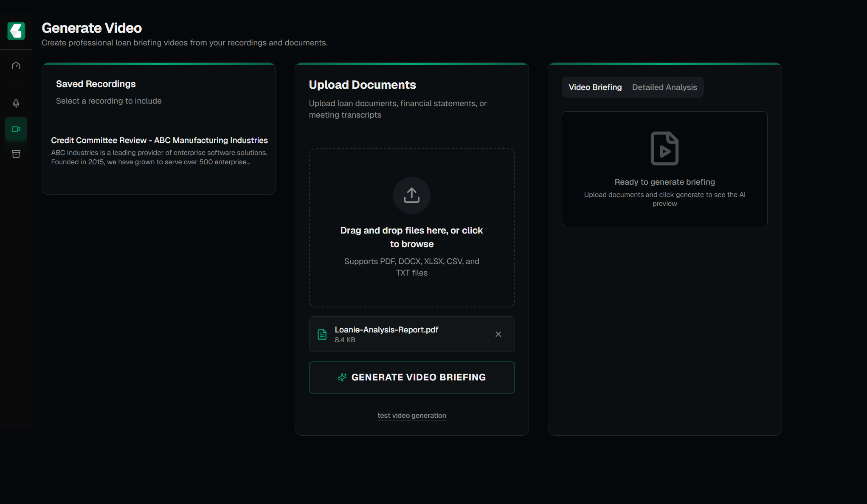Screen dimensions: 867x504
Task: Open the microphone recording sidebar icon
Action: click(x=16, y=104)
